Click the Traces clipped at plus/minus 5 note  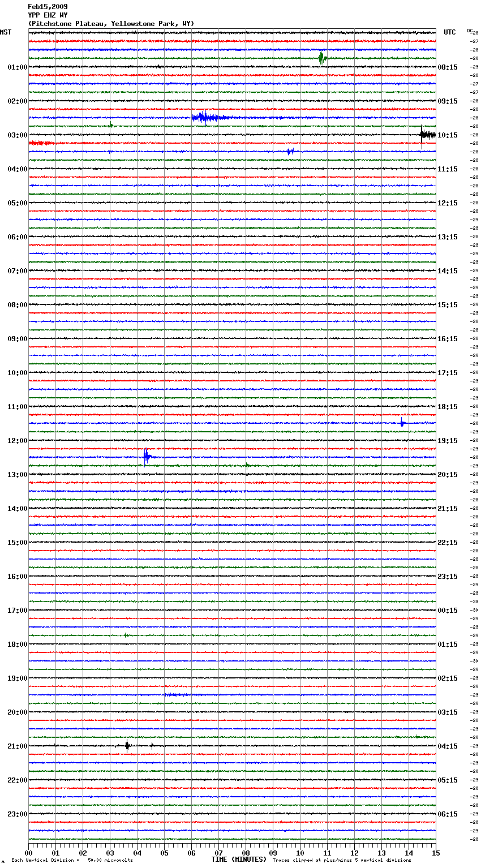pos(342,860)
